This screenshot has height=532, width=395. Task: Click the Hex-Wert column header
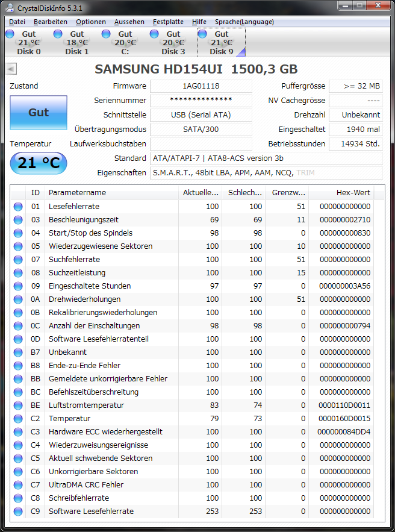343,193
